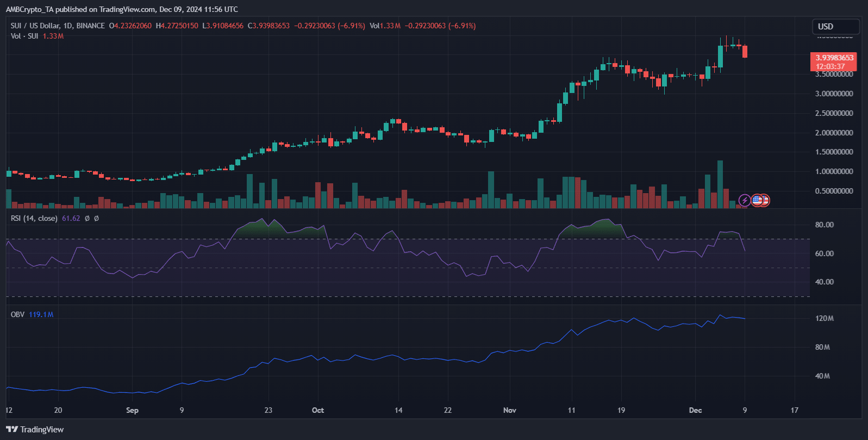This screenshot has width=868, height=440.
Task: Click the RSI value 61.62
Action: point(71,218)
